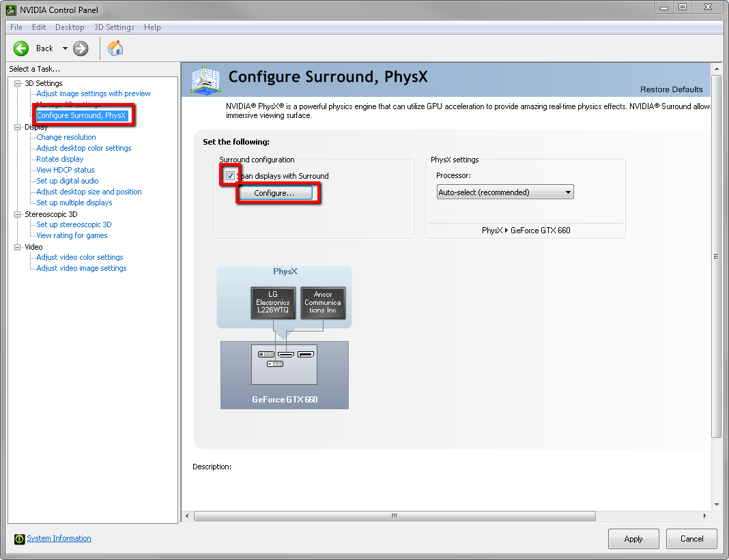Select Set up digital audio task
This screenshot has width=729, height=560.
click(68, 181)
